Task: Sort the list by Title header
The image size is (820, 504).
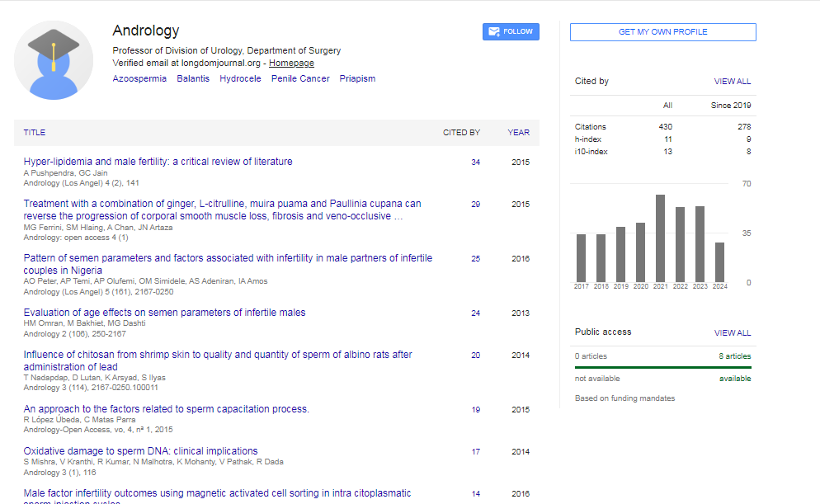Action: click(35, 132)
